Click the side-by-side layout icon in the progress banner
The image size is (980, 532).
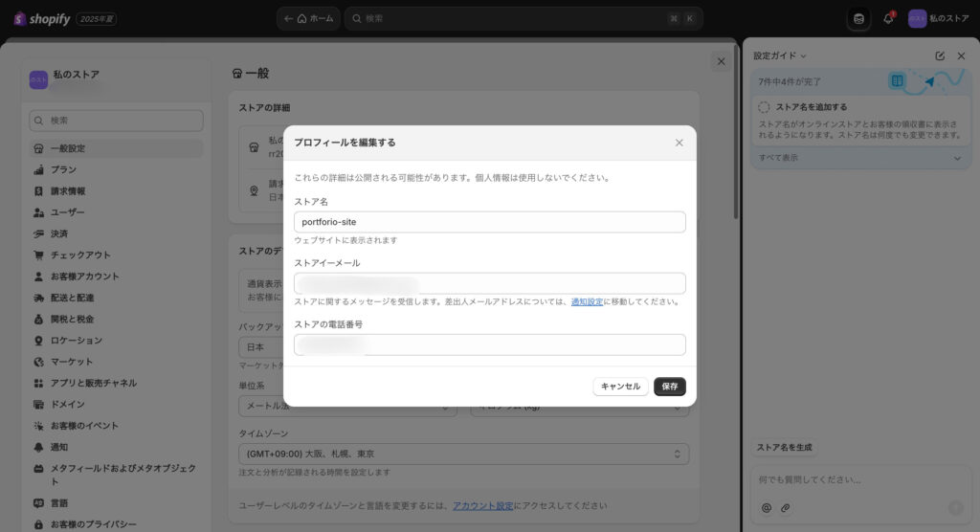point(897,81)
